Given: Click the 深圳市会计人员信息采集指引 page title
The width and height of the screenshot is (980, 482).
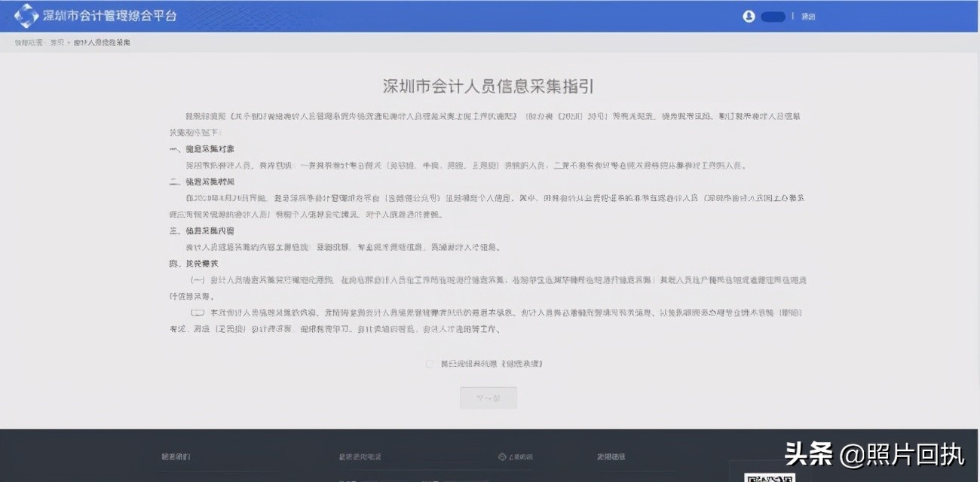Looking at the screenshot, I should (x=488, y=86).
